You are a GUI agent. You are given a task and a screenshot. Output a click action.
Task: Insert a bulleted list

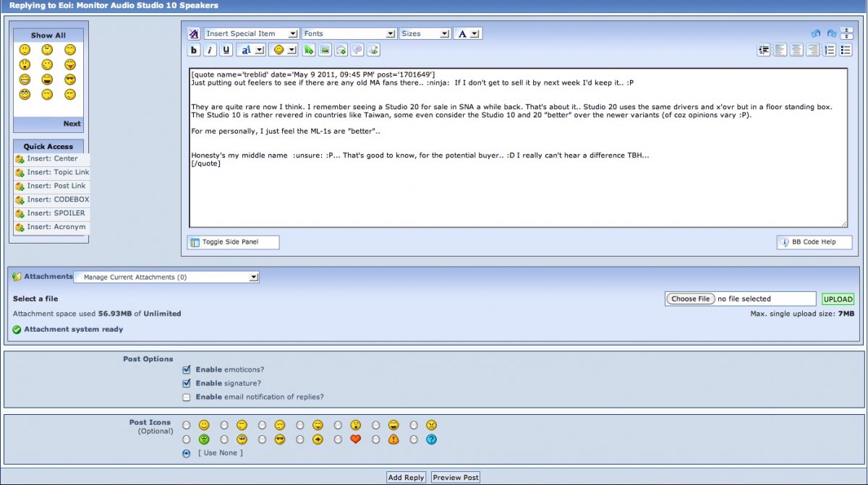pos(846,50)
